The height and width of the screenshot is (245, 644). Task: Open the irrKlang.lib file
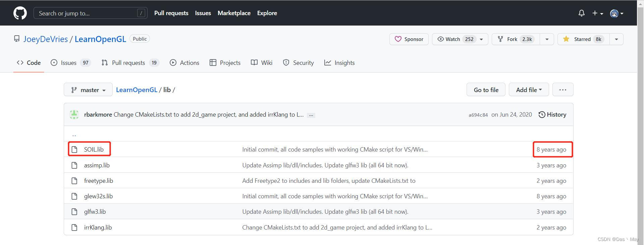(98, 228)
